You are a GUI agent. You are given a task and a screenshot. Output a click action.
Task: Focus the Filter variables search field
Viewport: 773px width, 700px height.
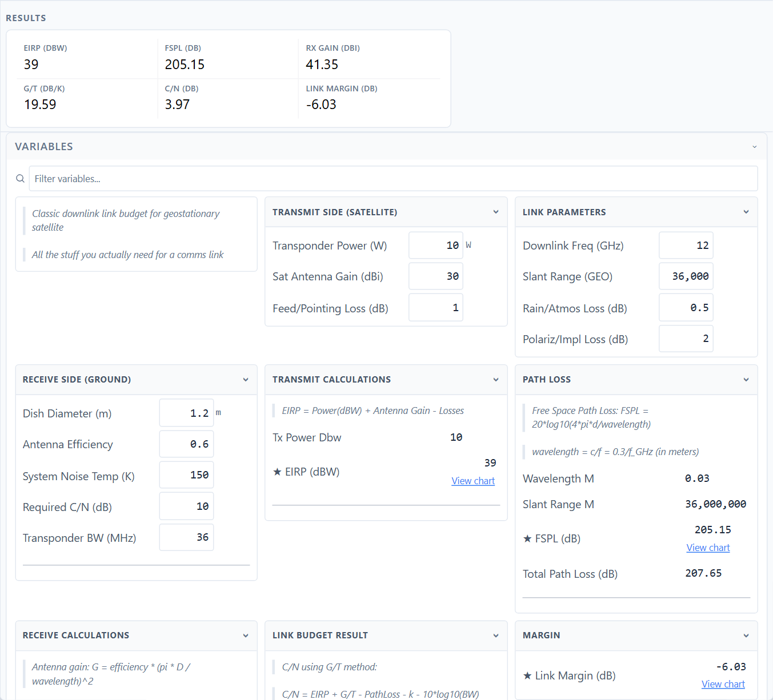pyautogui.click(x=393, y=179)
